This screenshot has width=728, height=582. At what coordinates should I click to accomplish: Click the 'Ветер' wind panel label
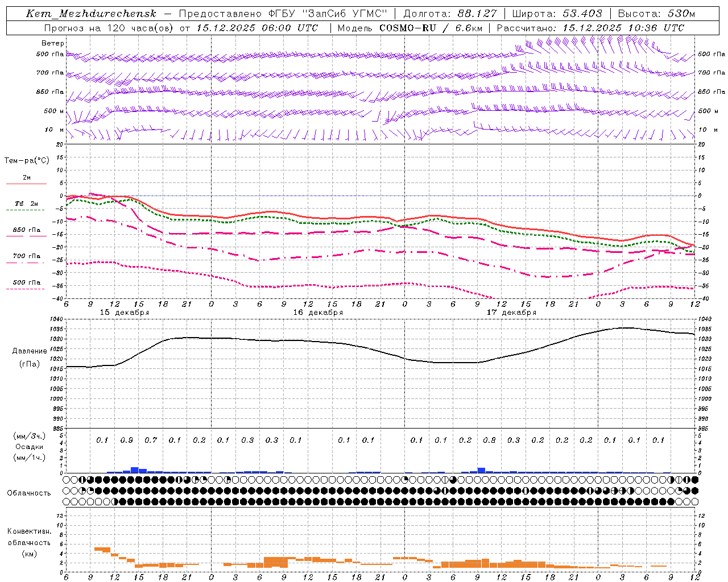(53, 43)
